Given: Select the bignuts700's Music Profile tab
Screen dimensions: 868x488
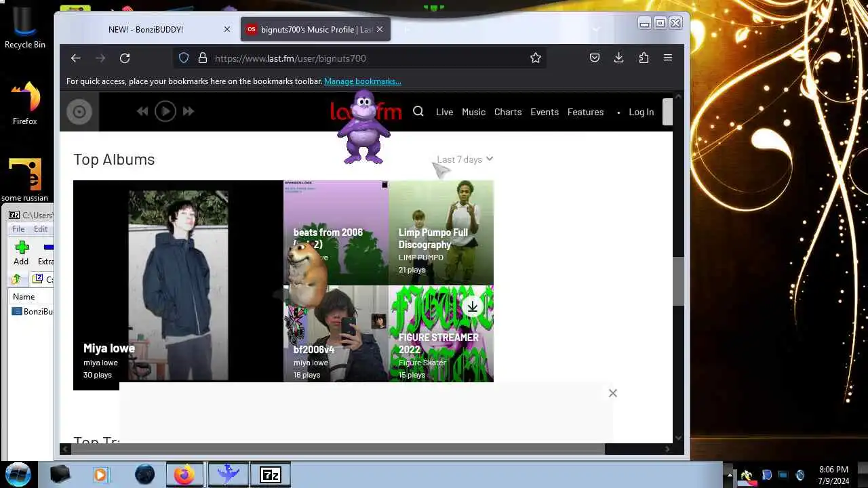Looking at the screenshot, I should (x=317, y=30).
